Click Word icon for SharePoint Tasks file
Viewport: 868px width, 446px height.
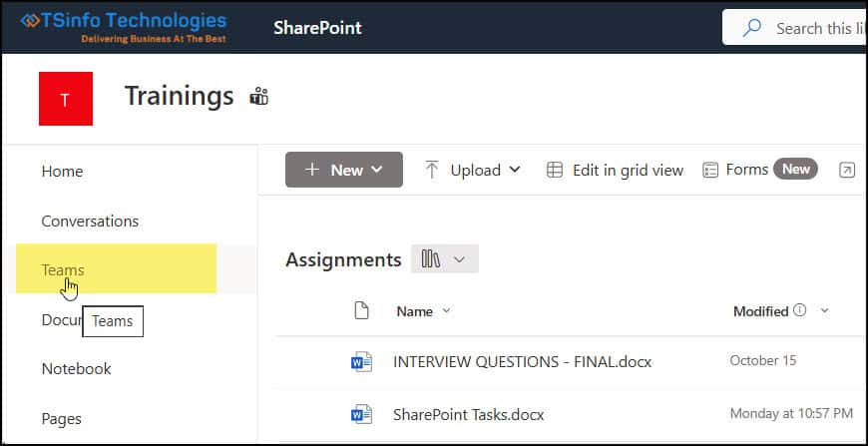click(361, 414)
